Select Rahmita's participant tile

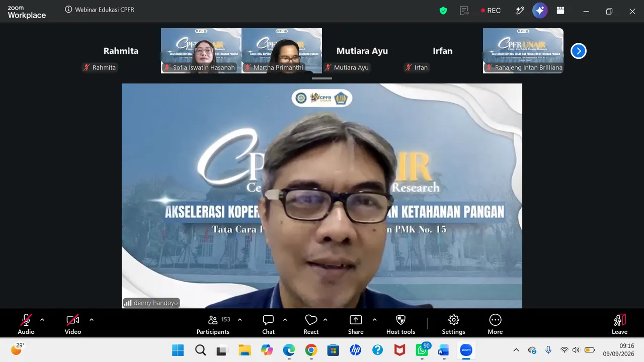[x=121, y=51]
